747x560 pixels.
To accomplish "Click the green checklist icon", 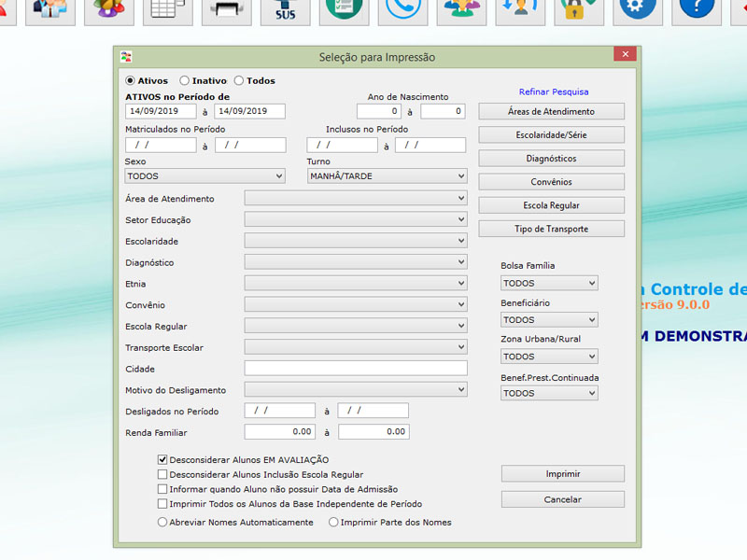I will [x=345, y=10].
